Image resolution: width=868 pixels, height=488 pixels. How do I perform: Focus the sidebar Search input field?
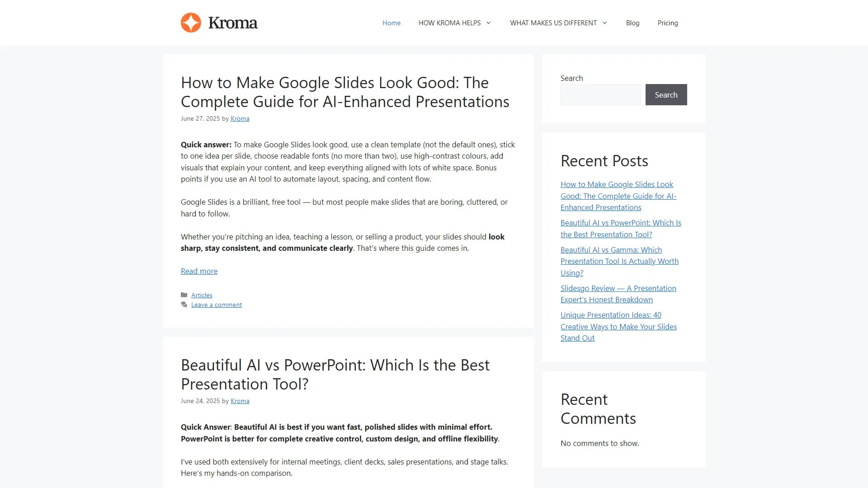tap(601, 95)
